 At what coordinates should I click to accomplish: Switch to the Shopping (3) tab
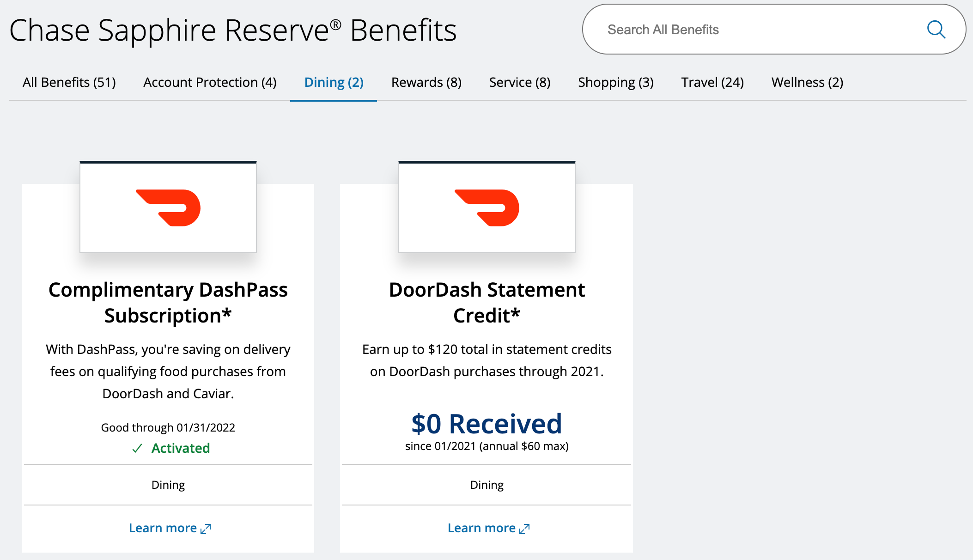pyautogui.click(x=616, y=82)
